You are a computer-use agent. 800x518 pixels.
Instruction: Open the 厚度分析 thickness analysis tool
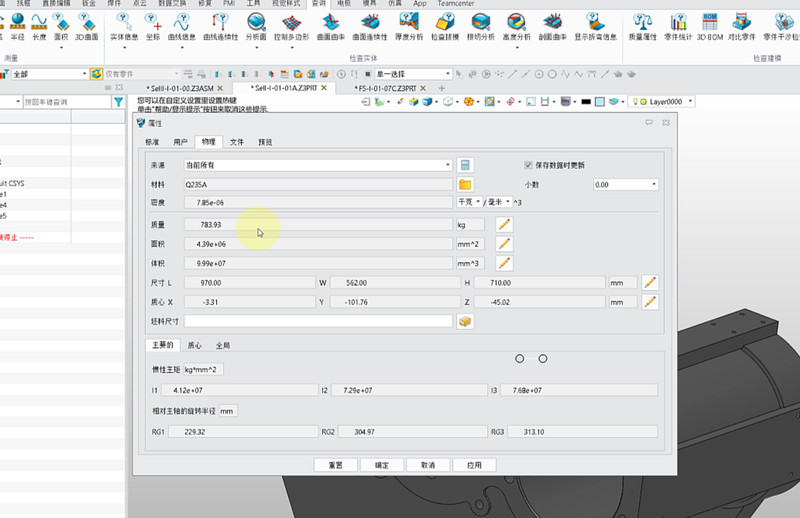click(409, 26)
